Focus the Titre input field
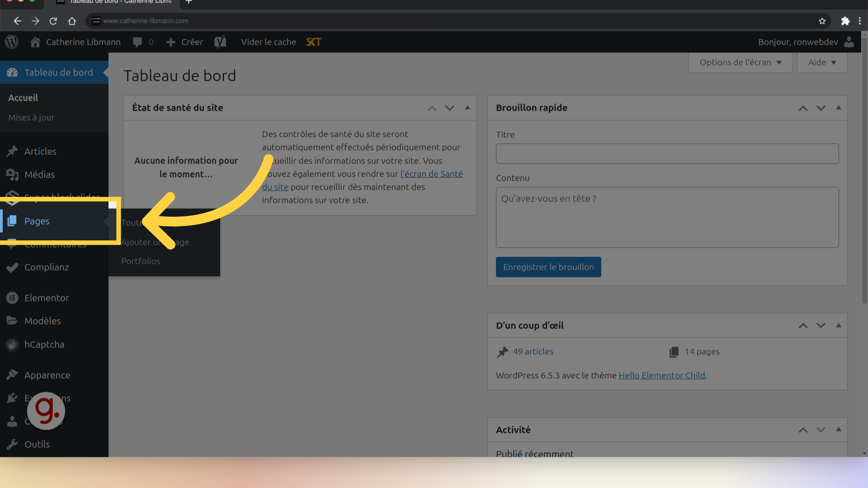 (x=667, y=154)
